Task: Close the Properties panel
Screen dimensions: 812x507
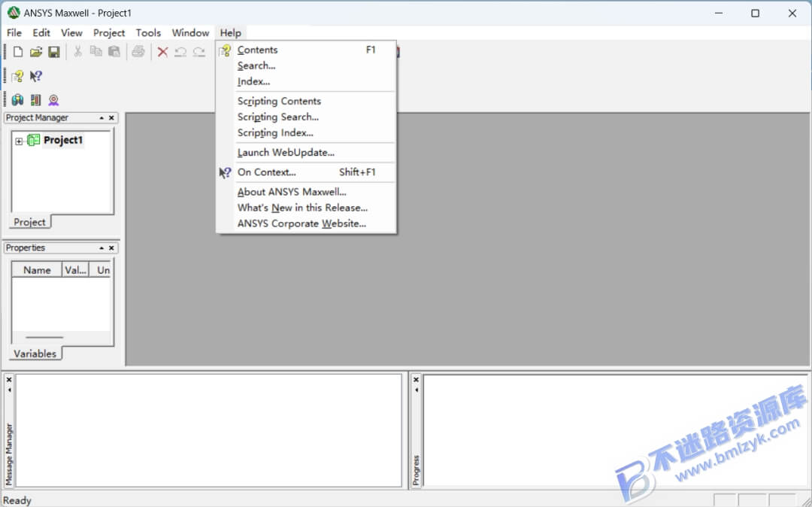Action: pyautogui.click(x=111, y=248)
